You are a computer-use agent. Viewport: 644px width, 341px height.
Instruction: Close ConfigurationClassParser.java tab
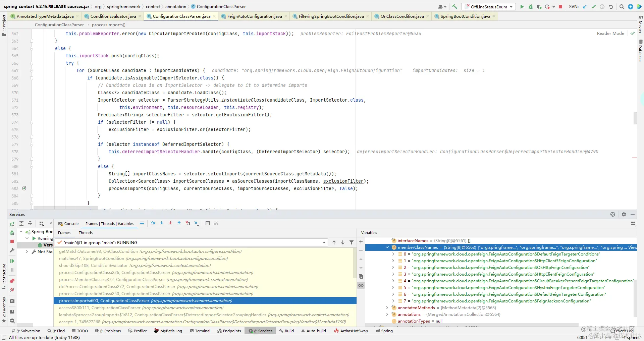tap(214, 16)
